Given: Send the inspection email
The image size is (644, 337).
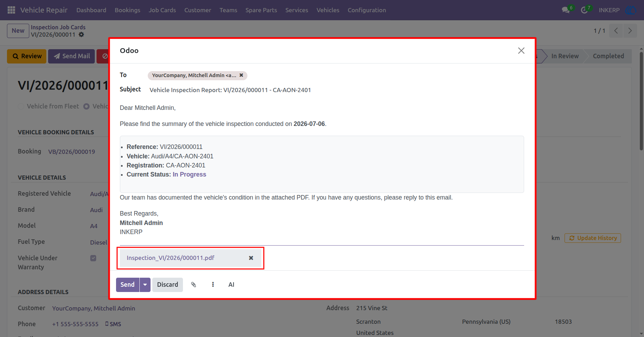Looking at the screenshot, I should 128,285.
